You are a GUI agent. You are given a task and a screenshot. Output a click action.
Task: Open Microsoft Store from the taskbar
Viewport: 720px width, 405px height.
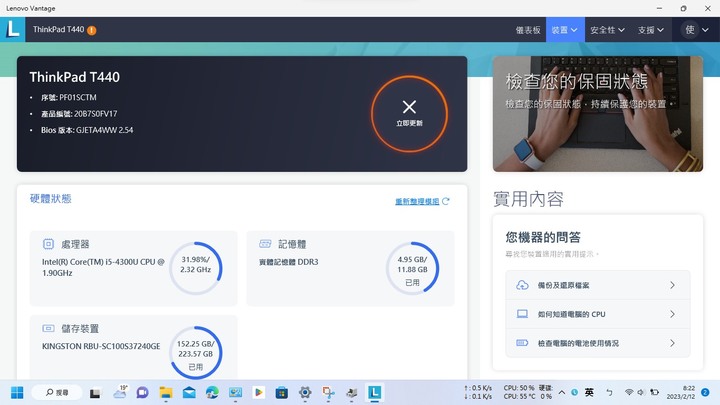point(281,393)
